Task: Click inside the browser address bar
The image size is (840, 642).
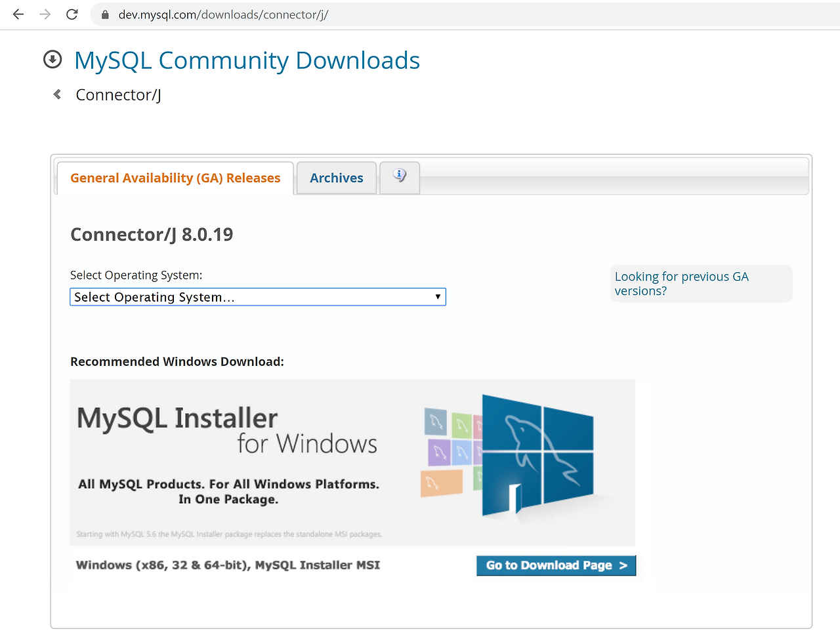Action: (262, 14)
